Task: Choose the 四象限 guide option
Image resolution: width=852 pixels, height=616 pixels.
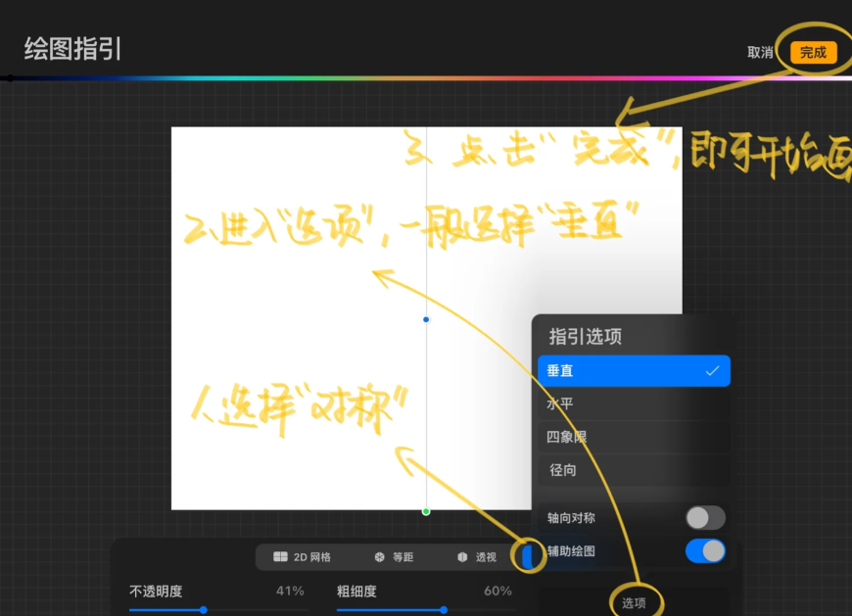Action: click(634, 437)
